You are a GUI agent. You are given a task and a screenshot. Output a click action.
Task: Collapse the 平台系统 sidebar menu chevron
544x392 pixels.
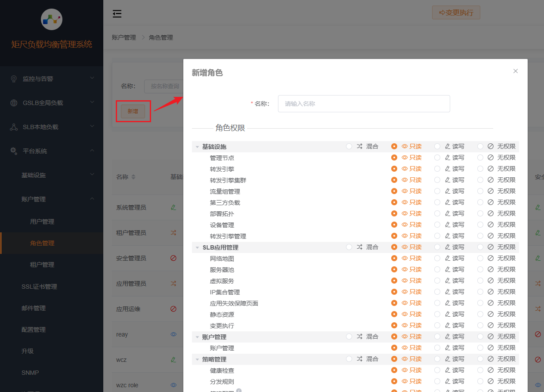click(x=92, y=151)
